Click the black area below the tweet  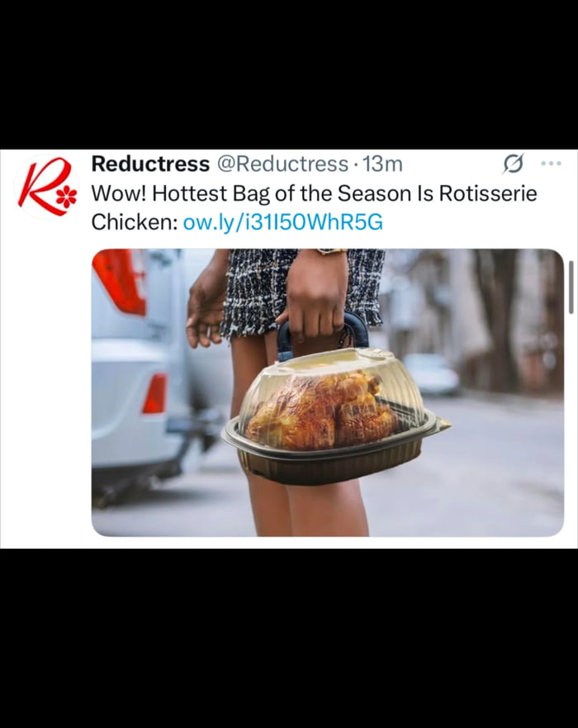tap(289, 639)
